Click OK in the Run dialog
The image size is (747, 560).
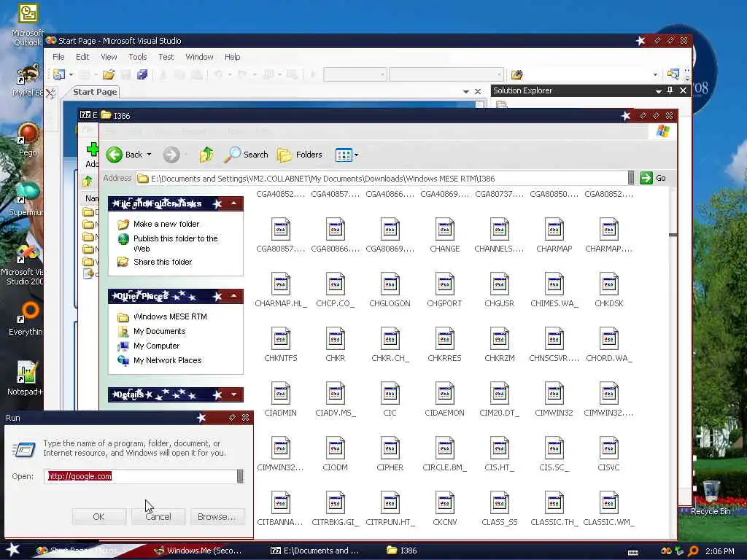click(99, 517)
